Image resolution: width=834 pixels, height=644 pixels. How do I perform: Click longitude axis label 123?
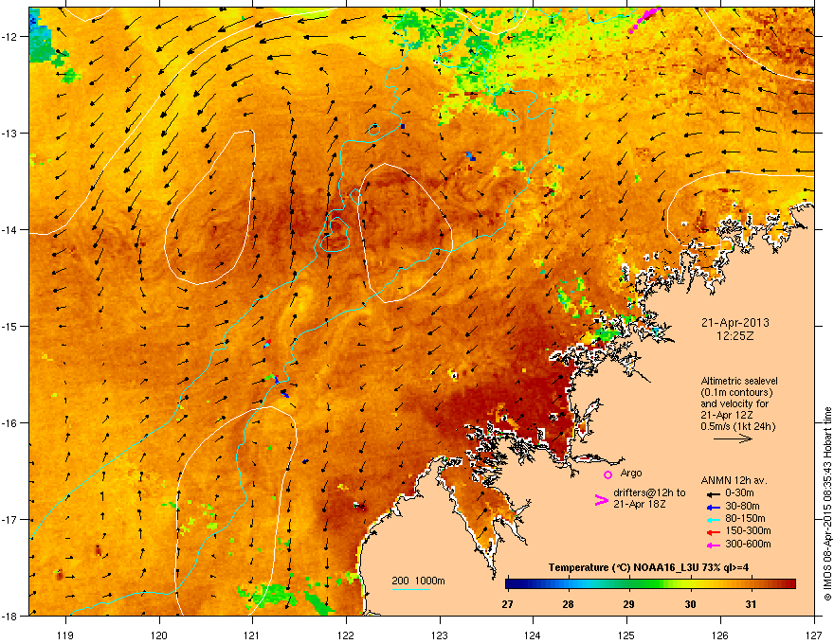(x=440, y=635)
